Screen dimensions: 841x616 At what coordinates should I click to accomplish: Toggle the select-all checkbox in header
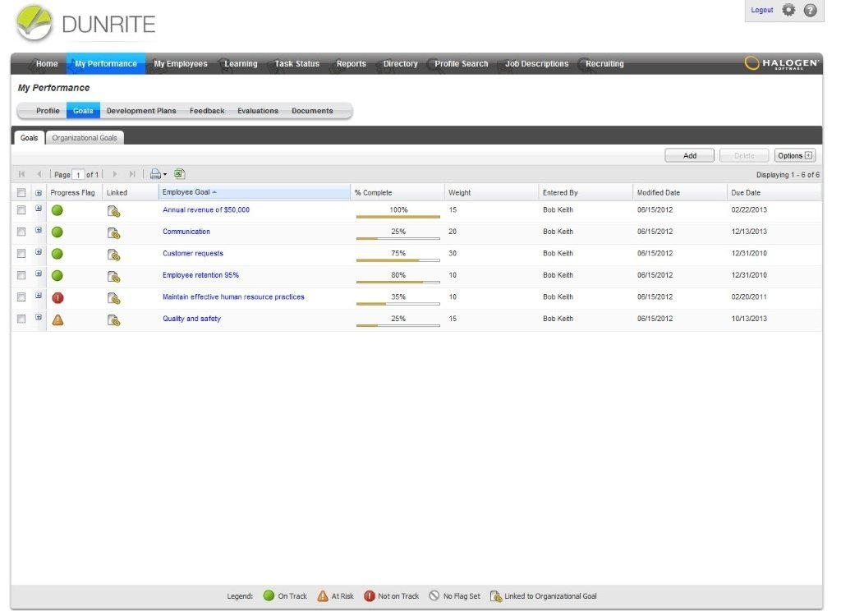[x=21, y=193]
